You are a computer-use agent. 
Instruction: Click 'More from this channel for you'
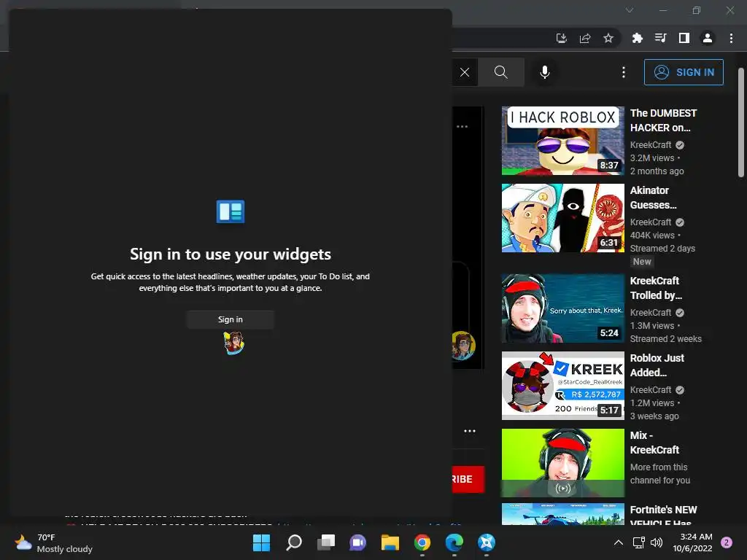pyautogui.click(x=659, y=474)
